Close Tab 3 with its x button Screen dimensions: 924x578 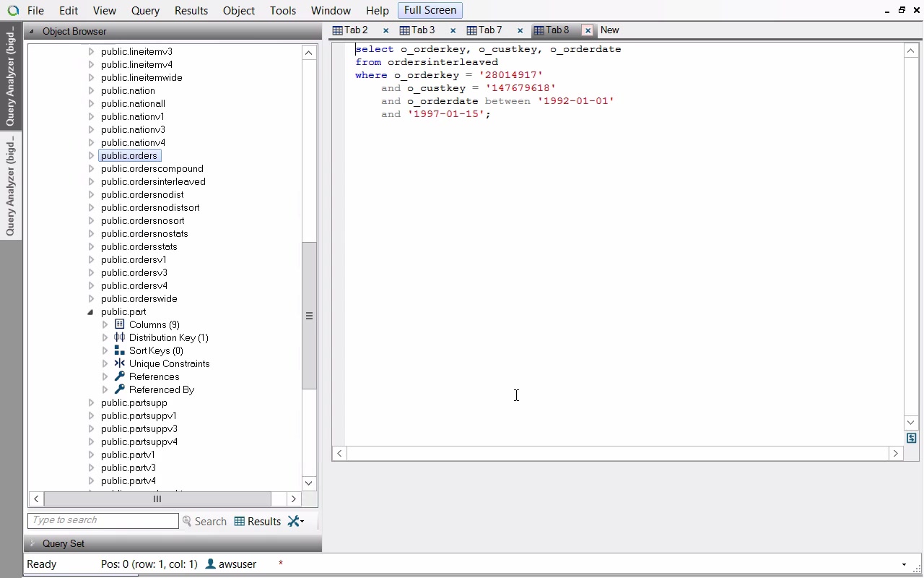tap(453, 30)
